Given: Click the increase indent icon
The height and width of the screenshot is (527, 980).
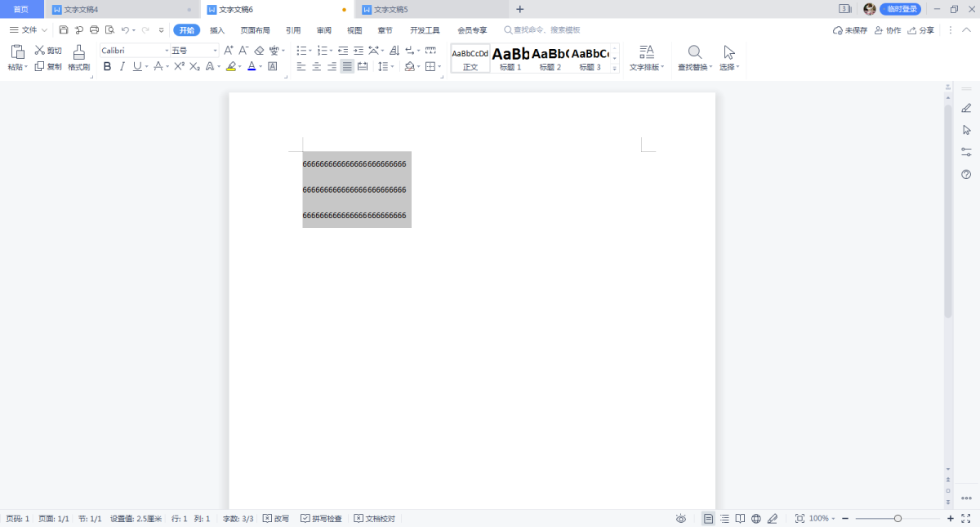Looking at the screenshot, I should coord(359,51).
